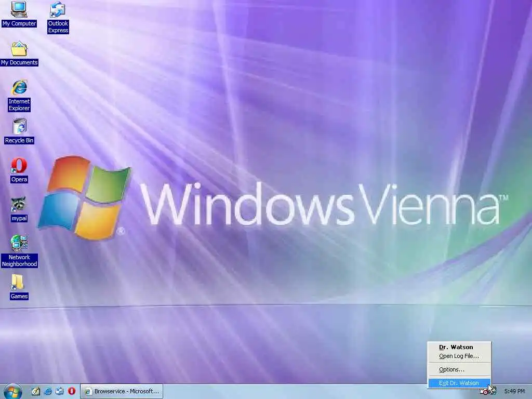Open Options from Dr. Watson menu
Image resolution: width=532 pixels, height=399 pixels.
pyautogui.click(x=459, y=369)
